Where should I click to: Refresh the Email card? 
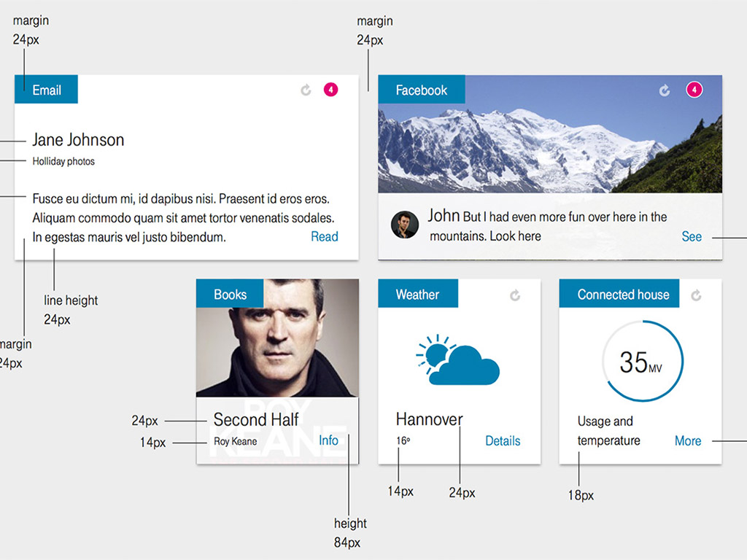pos(306,90)
